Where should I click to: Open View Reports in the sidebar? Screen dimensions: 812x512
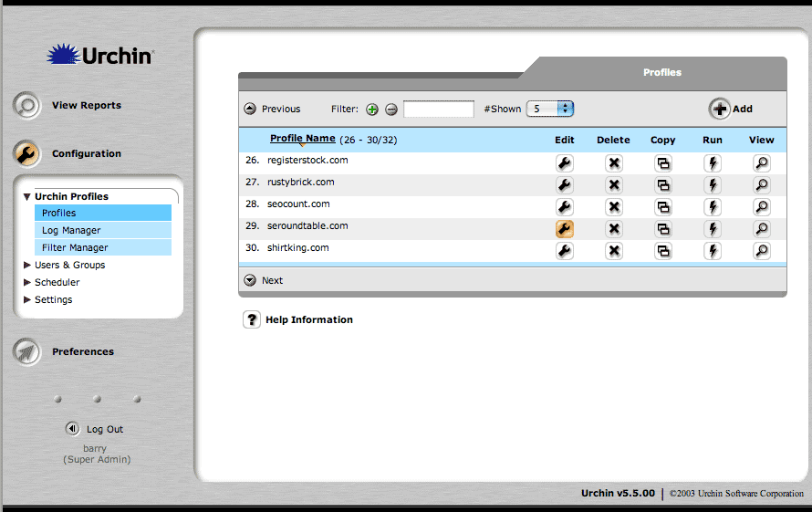pos(67,105)
